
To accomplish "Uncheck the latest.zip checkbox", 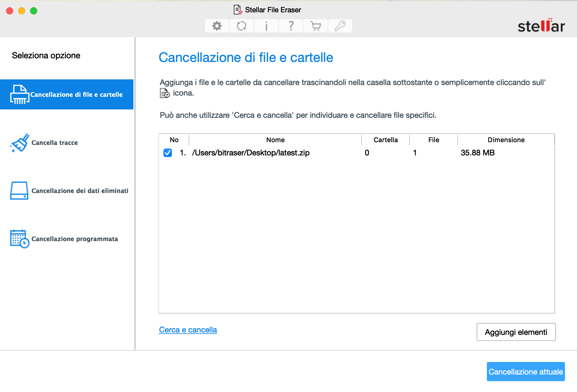I will pyautogui.click(x=168, y=153).
